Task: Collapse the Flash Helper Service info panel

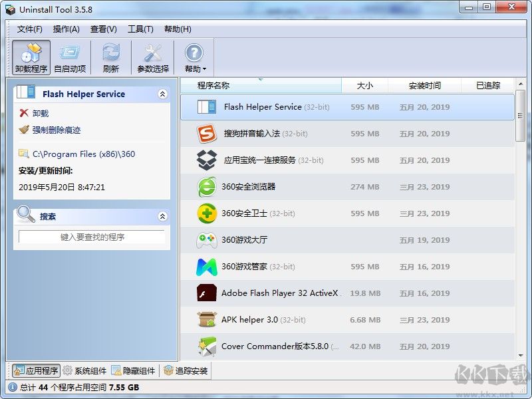Action: point(163,94)
